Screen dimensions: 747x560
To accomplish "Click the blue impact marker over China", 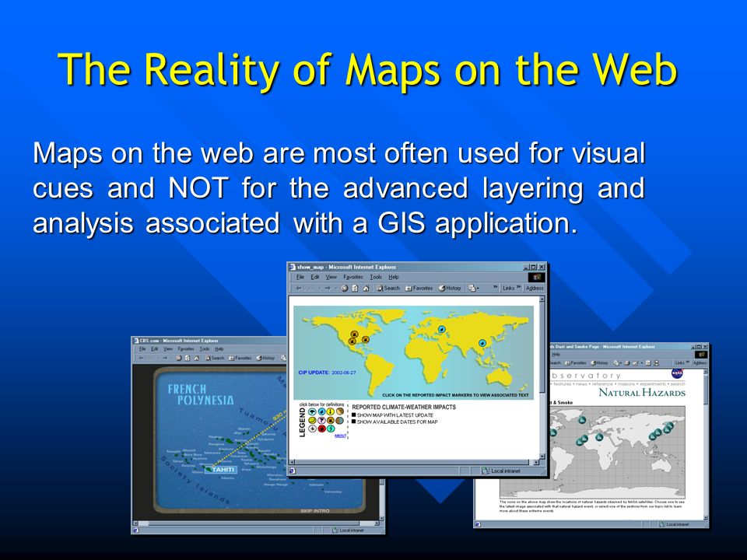I will pyautogui.click(x=482, y=343).
